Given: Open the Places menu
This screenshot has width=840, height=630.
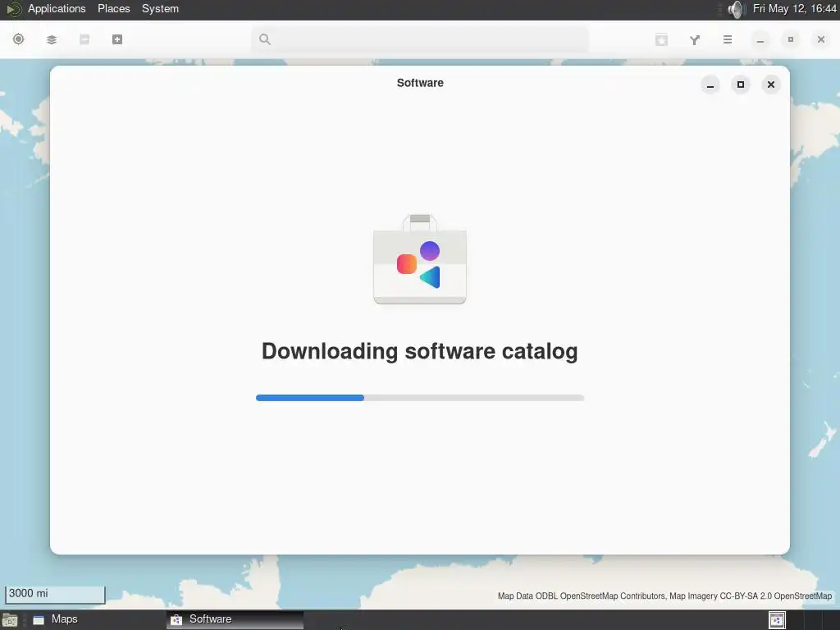Looking at the screenshot, I should click(113, 8).
